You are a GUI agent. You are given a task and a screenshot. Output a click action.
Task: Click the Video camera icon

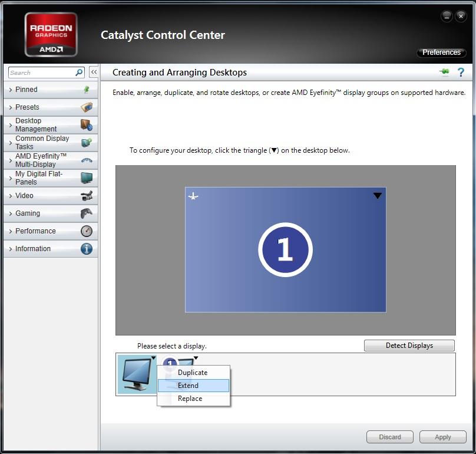[87, 196]
